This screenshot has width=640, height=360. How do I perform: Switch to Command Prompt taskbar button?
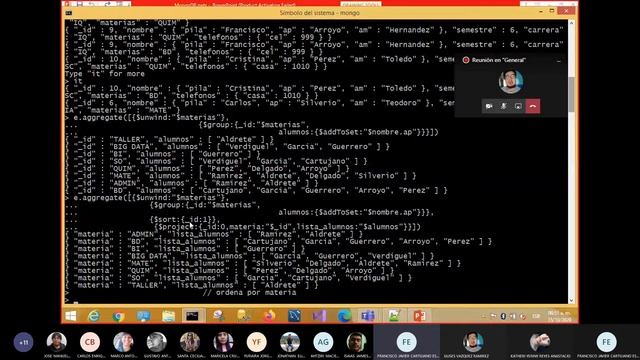(193, 316)
